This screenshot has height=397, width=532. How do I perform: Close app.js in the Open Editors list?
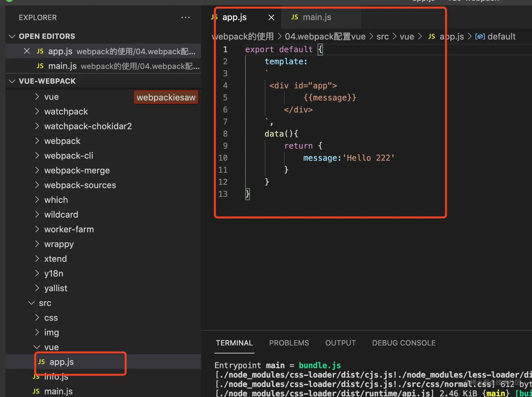click(x=27, y=51)
